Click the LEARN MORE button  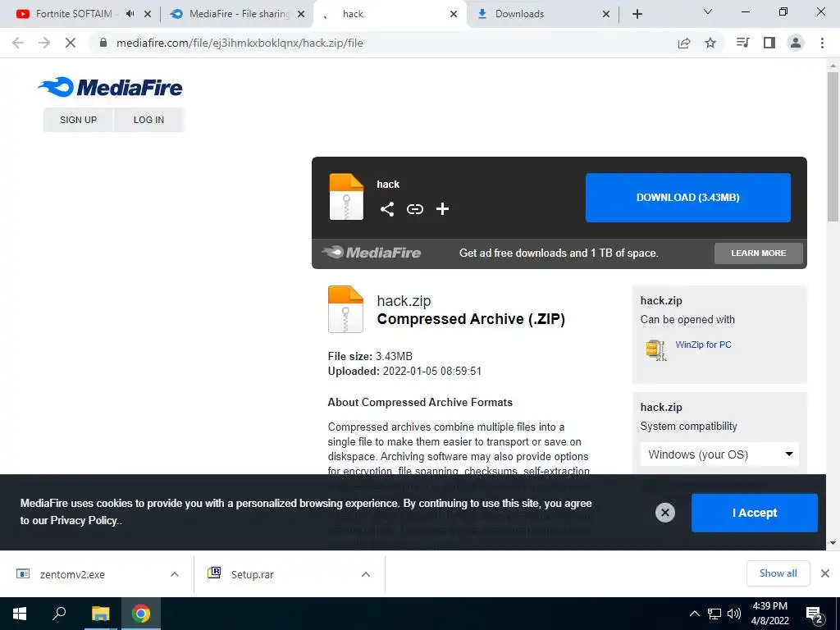point(759,253)
